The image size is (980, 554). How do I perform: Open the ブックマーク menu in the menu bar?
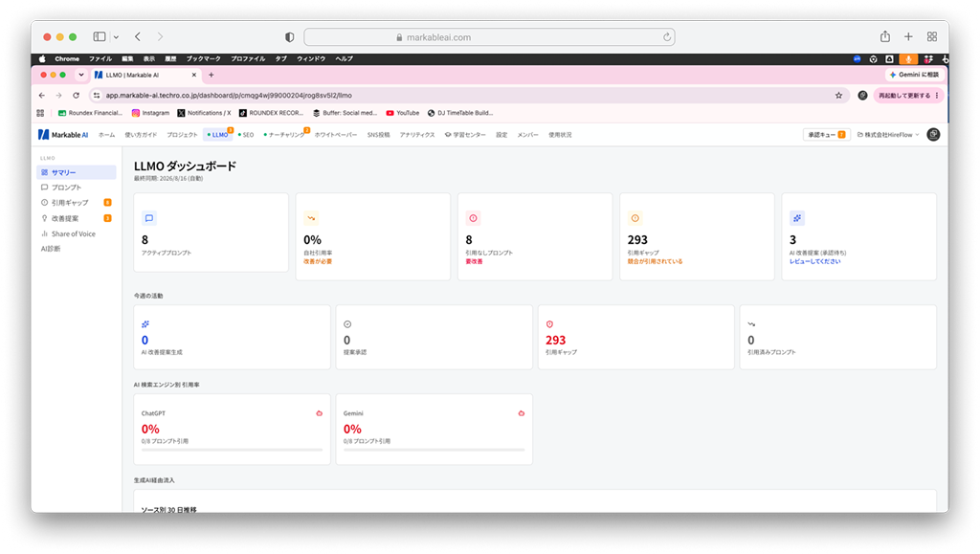(x=203, y=58)
